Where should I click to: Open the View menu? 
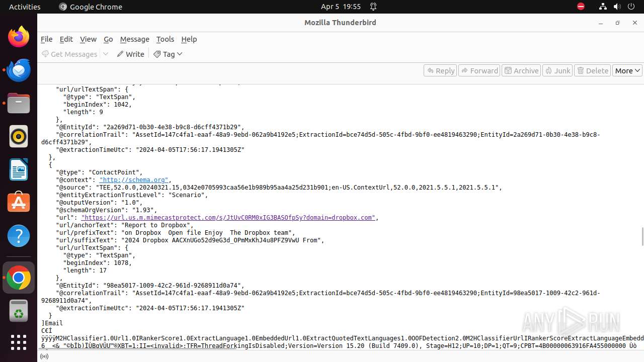[x=88, y=39]
